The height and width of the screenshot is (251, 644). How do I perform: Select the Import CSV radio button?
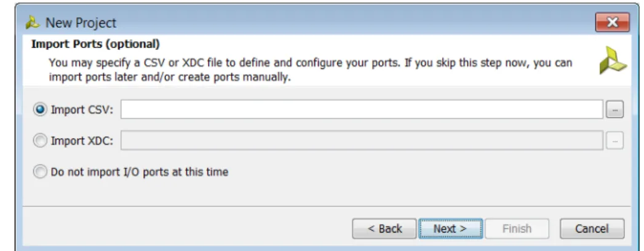click(x=40, y=110)
